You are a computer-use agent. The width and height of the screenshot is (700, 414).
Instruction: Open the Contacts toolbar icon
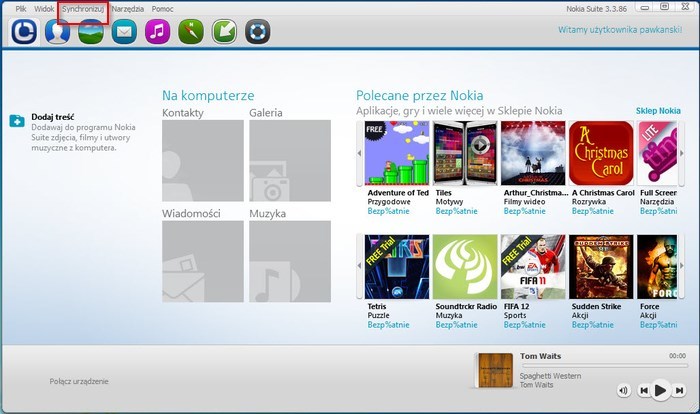pyautogui.click(x=58, y=32)
